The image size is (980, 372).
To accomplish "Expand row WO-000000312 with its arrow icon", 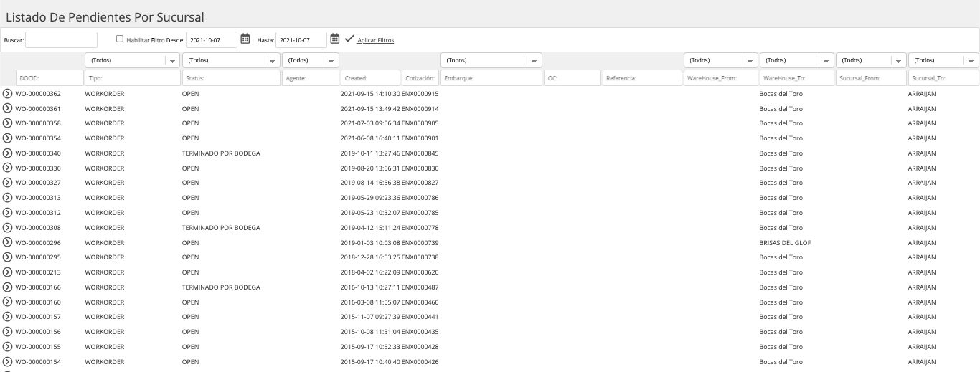I will pyautogui.click(x=7, y=213).
